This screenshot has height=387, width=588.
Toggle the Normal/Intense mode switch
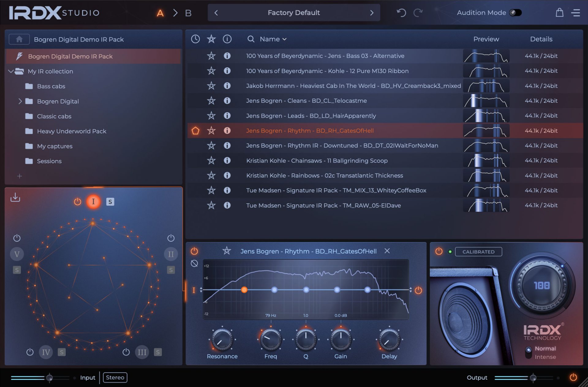pyautogui.click(x=528, y=352)
